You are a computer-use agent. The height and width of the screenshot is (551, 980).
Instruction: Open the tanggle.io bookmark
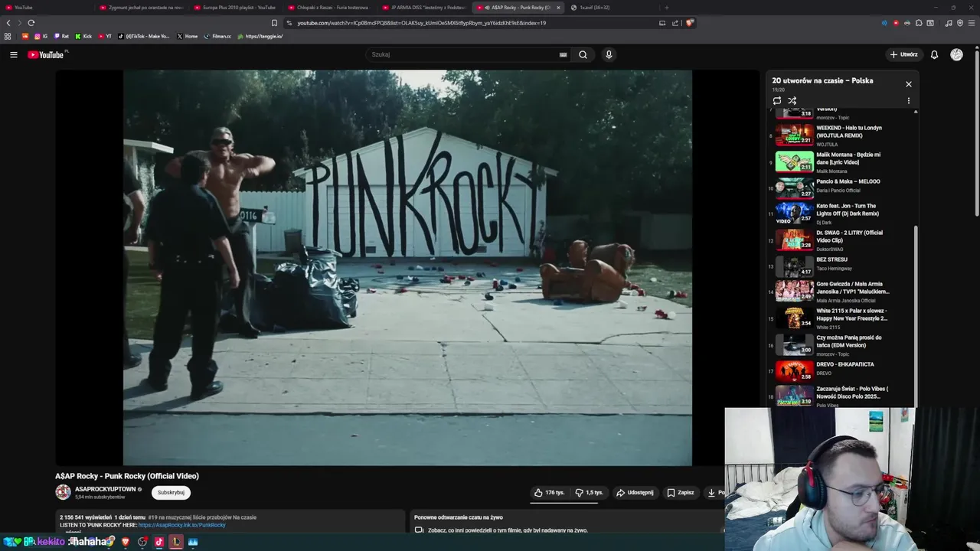pyautogui.click(x=260, y=36)
